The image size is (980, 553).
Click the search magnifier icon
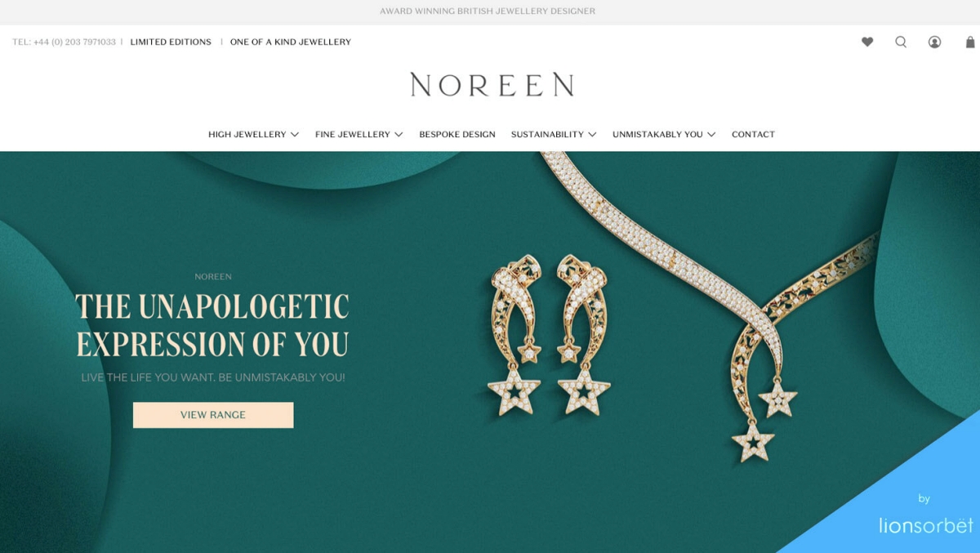(901, 42)
